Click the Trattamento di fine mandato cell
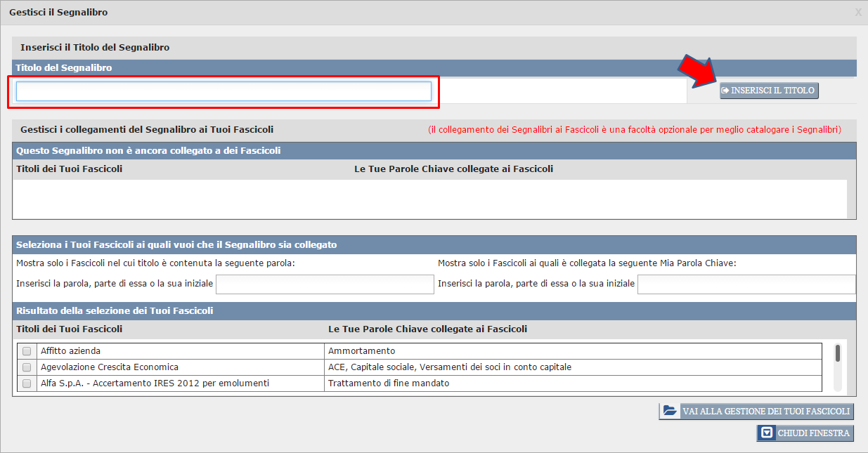 [389, 383]
